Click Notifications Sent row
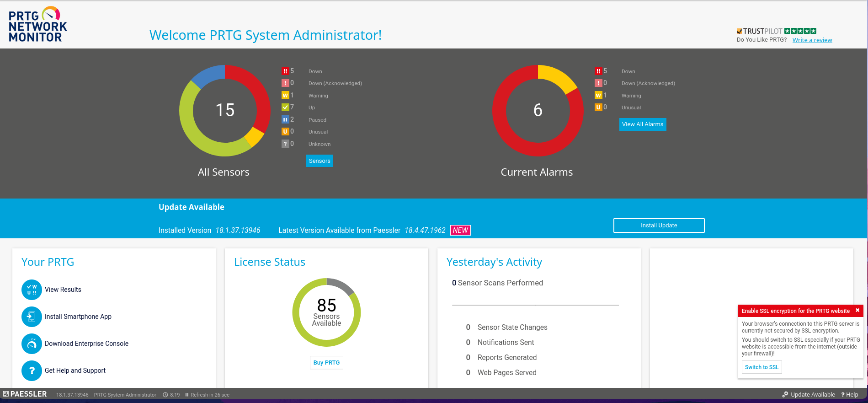The height and width of the screenshot is (403, 868). point(500,342)
